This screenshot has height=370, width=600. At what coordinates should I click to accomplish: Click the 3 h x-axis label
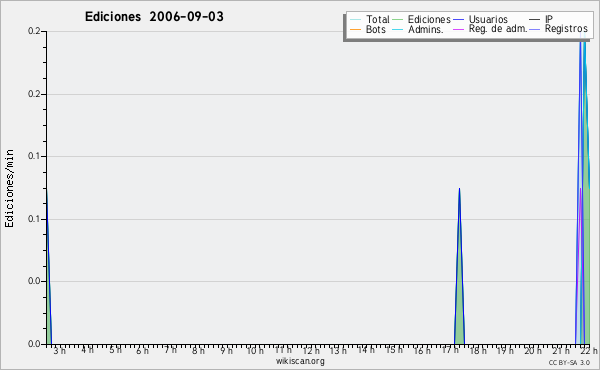[60, 351]
